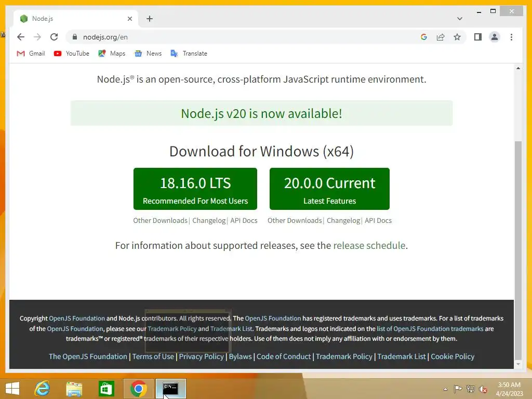The height and width of the screenshot is (399, 532).
Task: Open Bylaws footer link
Action: click(240, 356)
